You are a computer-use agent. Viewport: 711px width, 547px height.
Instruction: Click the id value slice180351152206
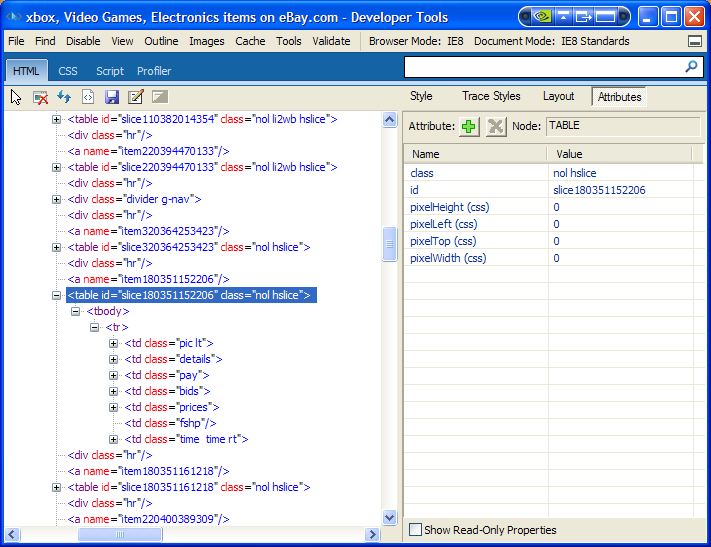coord(599,190)
